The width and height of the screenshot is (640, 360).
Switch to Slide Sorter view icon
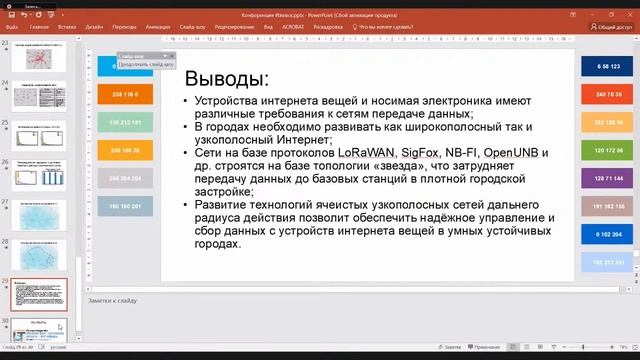[x=527, y=347]
